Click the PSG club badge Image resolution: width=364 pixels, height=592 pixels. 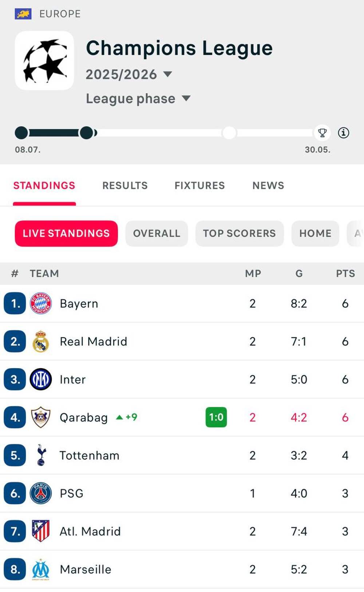point(41,493)
